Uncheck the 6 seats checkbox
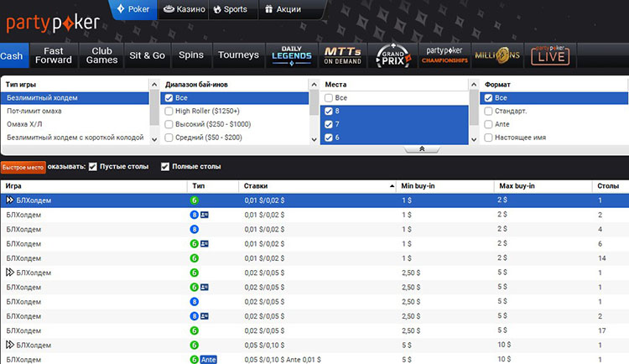The image size is (629, 364). click(x=329, y=138)
